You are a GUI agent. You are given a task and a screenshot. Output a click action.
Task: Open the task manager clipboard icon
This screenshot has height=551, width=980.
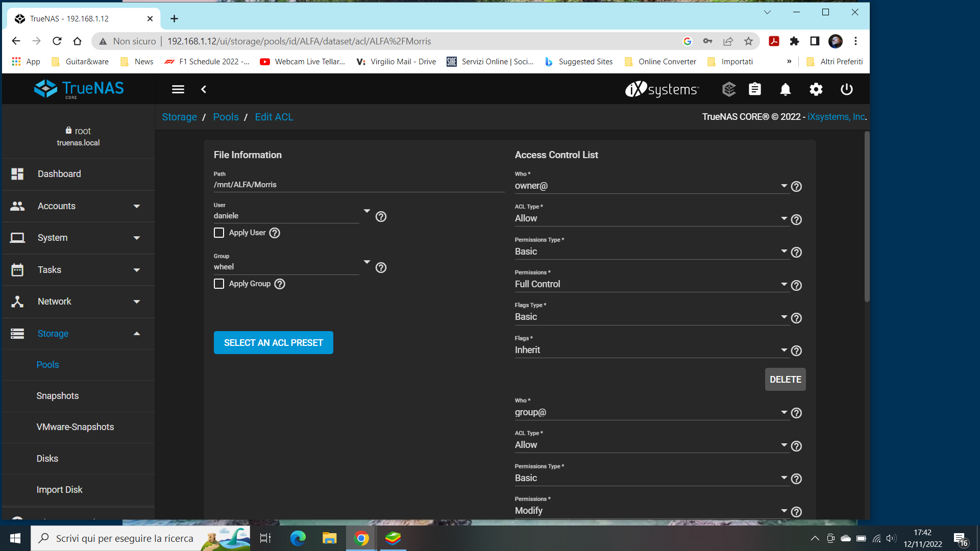[x=754, y=90]
